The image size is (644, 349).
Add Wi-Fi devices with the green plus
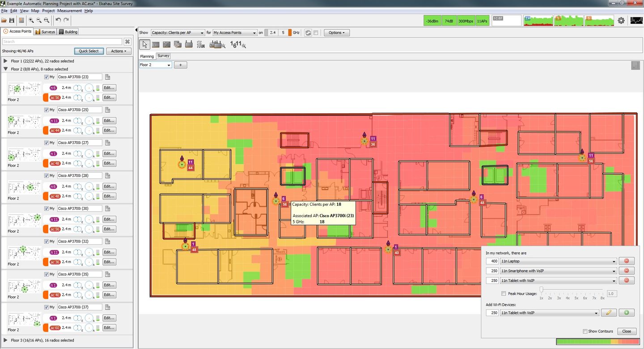tap(626, 313)
